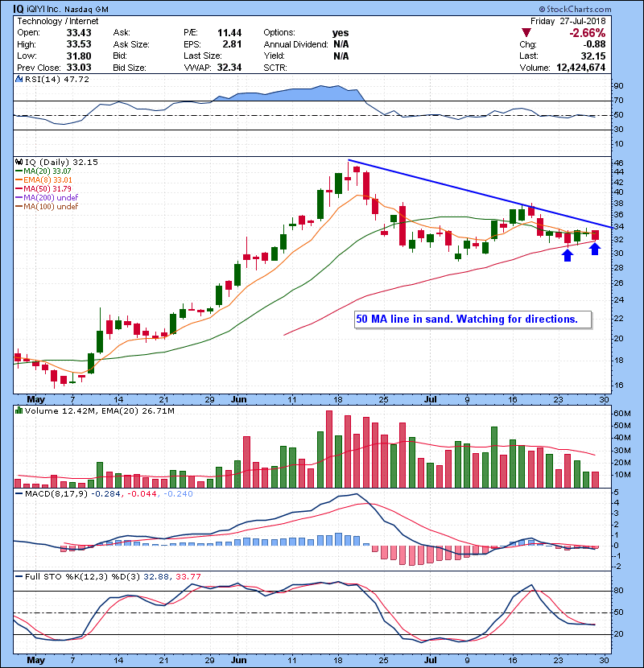Click the IQ ticker symbol title
Screen dimensions: 644x668
[x=19, y=9]
